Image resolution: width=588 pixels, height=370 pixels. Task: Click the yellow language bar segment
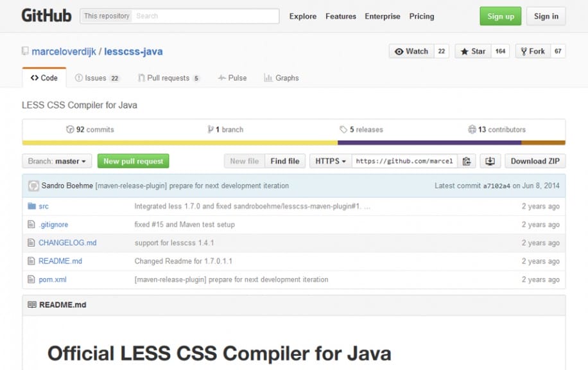[180, 143]
